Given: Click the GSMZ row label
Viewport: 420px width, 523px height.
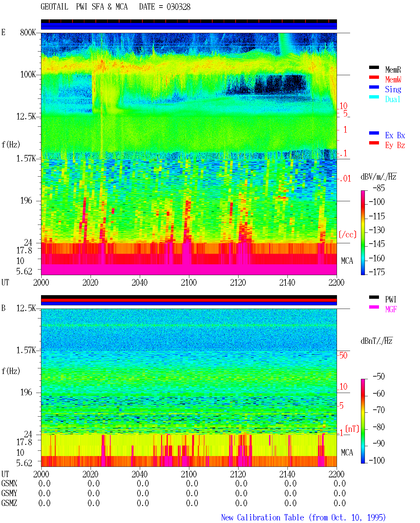Looking at the screenshot, I should [9, 503].
